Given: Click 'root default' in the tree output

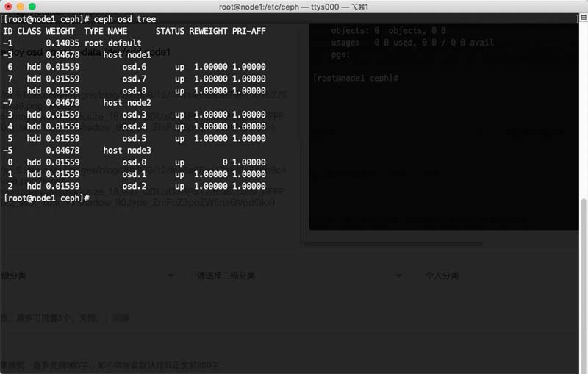Looking at the screenshot, I should tap(112, 43).
